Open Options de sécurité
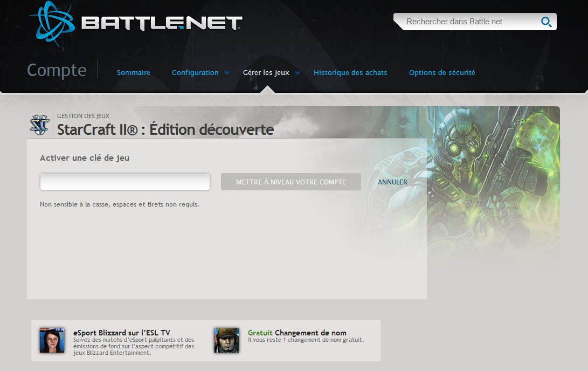Screen dimensions: 588x371 (x=442, y=72)
